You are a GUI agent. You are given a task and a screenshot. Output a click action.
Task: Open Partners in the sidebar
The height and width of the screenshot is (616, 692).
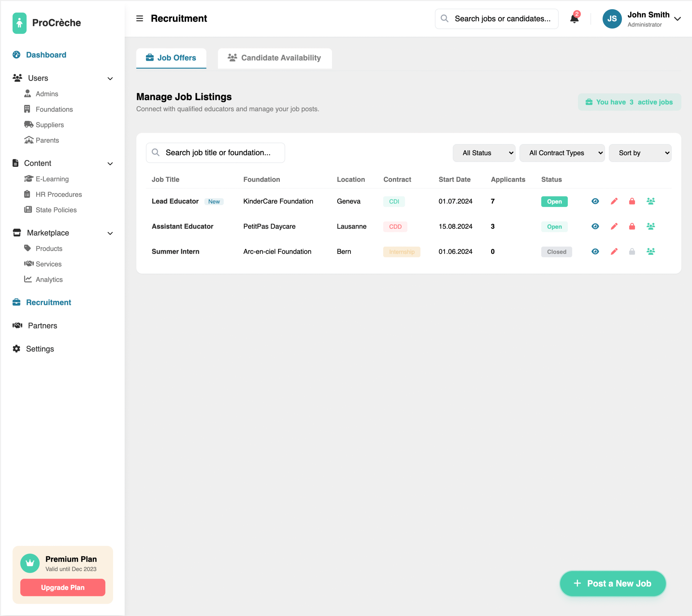(x=42, y=325)
